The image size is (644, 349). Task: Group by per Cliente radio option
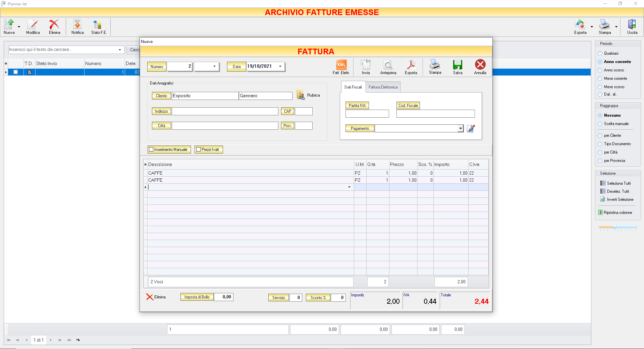click(600, 135)
